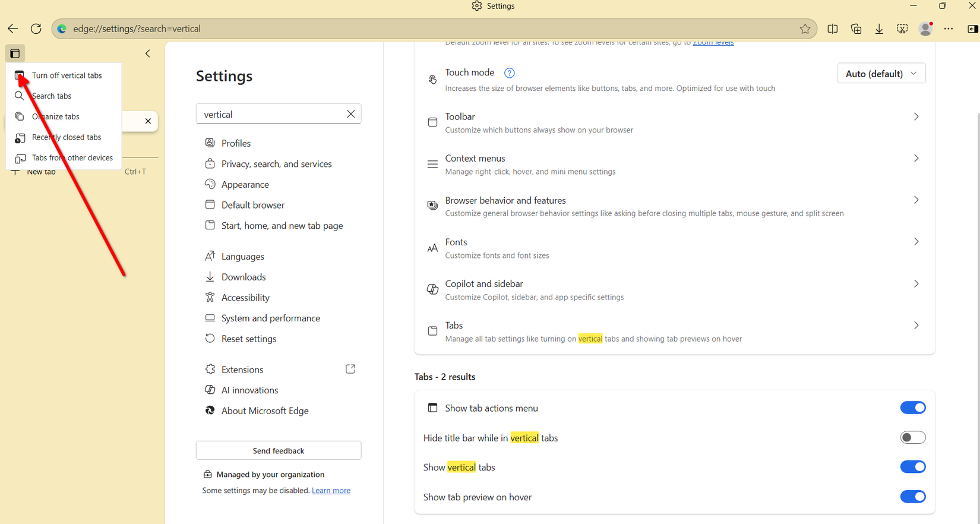This screenshot has width=980, height=524.
Task: Expand Browser behavior and features chevron
Action: (x=916, y=200)
